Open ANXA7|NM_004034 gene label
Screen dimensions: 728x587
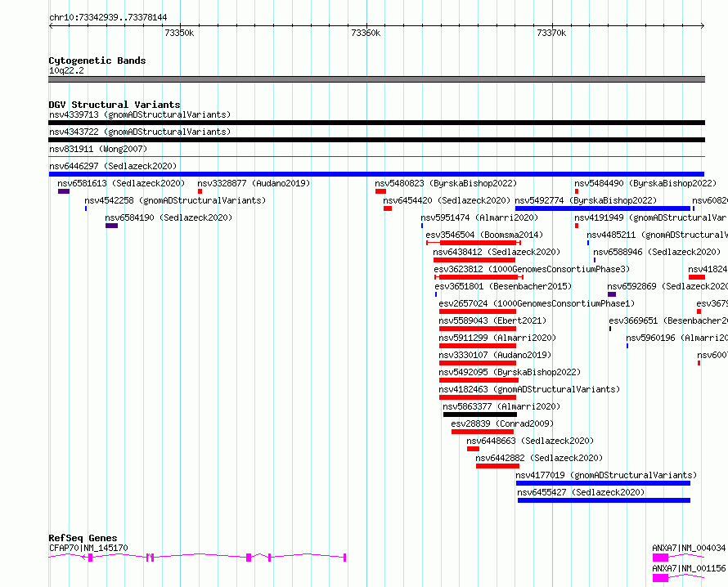[x=689, y=548]
